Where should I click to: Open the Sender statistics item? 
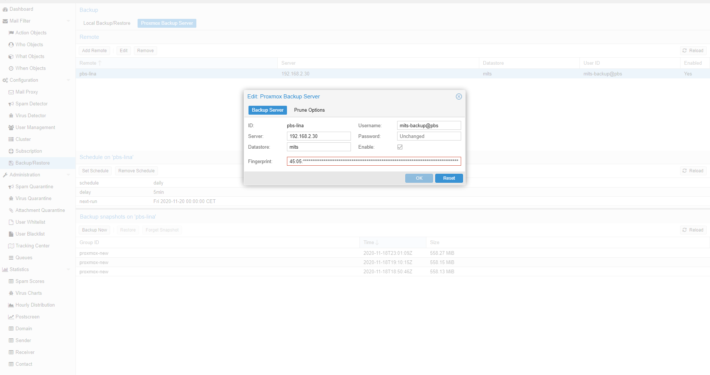[x=23, y=340]
